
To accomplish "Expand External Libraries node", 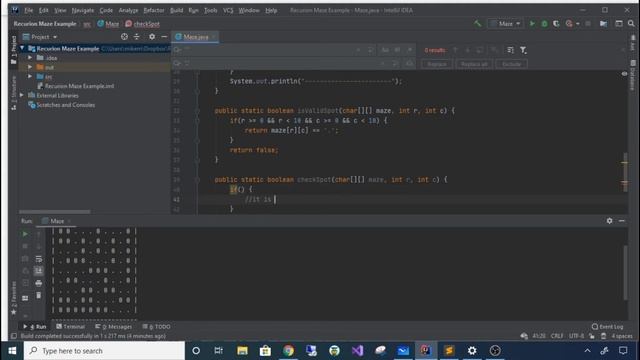I will click(22, 95).
